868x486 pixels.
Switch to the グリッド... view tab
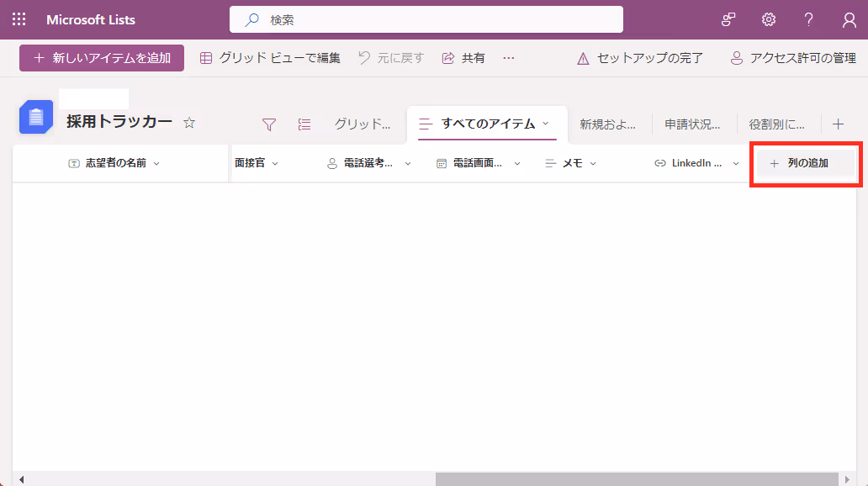(x=362, y=124)
